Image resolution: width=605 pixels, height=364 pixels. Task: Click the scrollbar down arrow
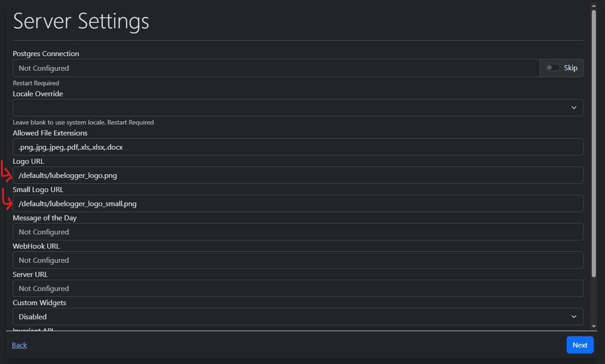click(x=594, y=326)
